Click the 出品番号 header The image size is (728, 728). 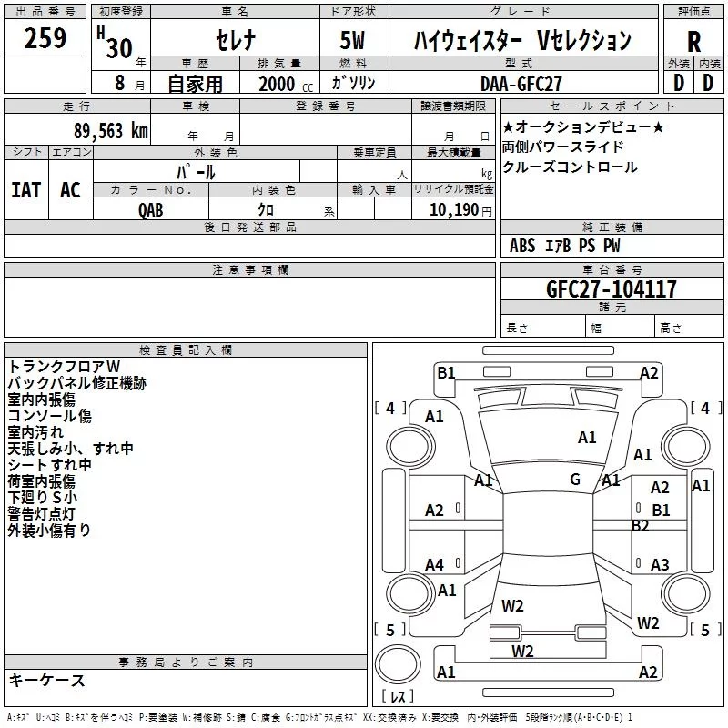click(45, 12)
